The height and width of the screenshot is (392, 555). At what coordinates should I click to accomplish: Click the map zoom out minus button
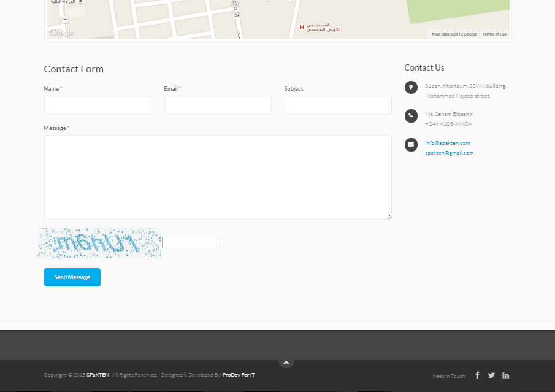(x=65, y=19)
